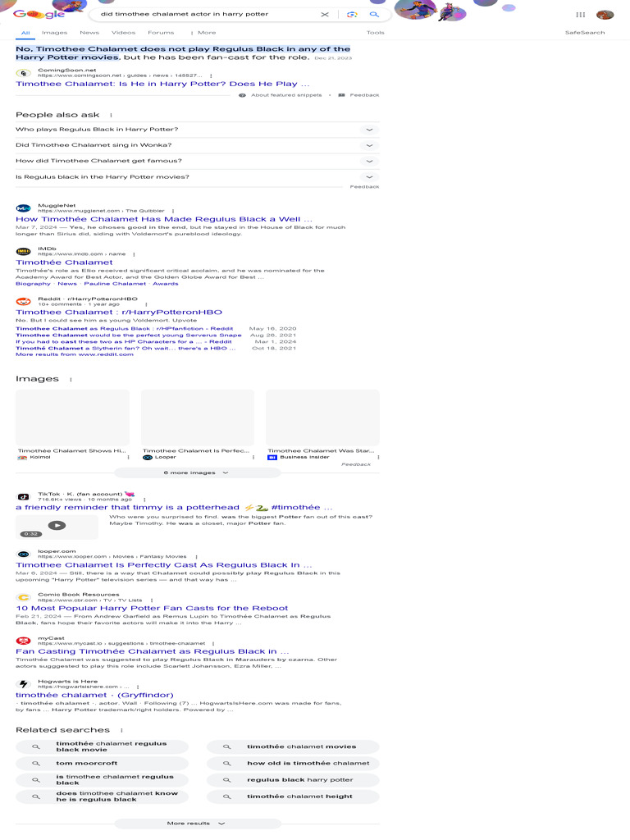Screen dimensions: 630x840
Task: Search related 'regulus black harry potter'
Action: (x=293, y=780)
